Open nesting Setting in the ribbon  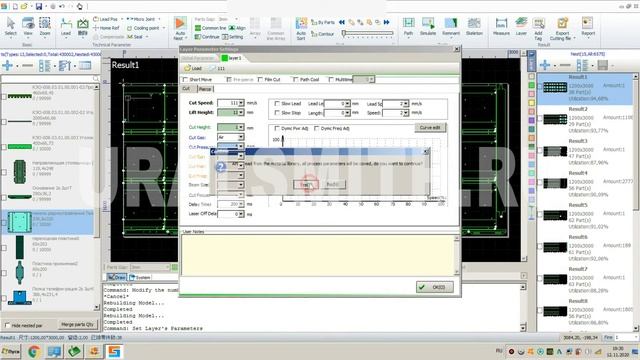pyautogui.click(x=233, y=37)
